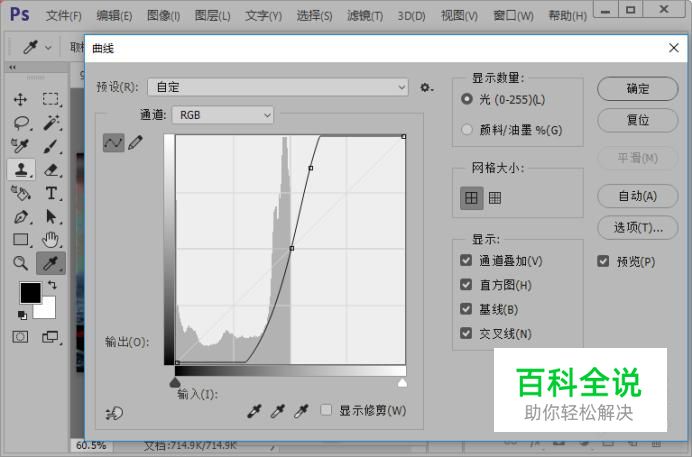Select the Rectangle shape tool
692x457 pixels.
[x=21, y=240]
